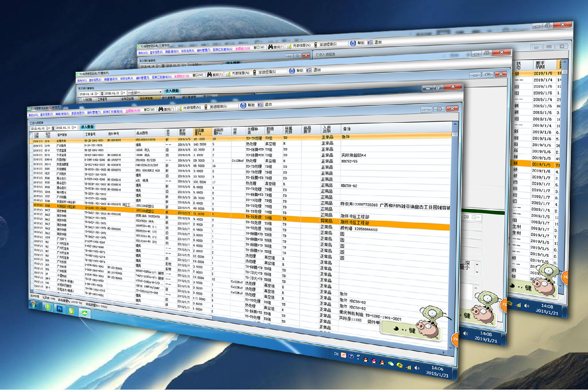Click the fourth taskbar icon next to Photoshop
The width and height of the screenshot is (588, 392).
[71, 310]
